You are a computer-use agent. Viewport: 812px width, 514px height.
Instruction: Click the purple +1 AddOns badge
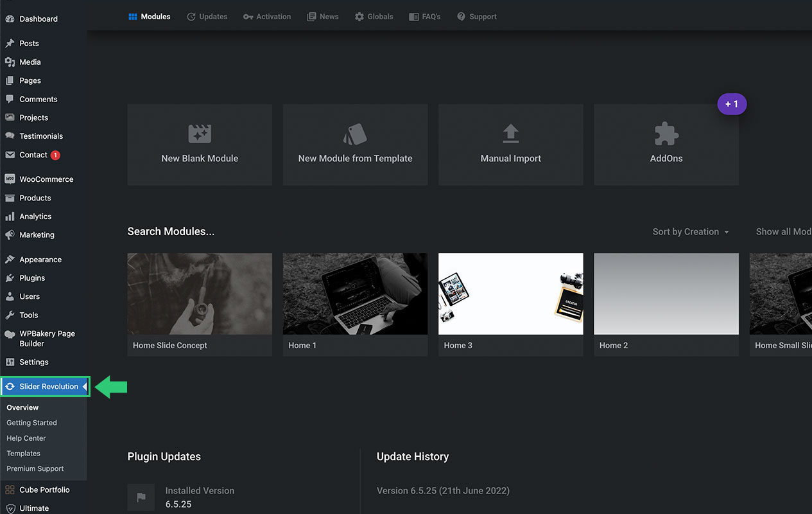pos(732,104)
